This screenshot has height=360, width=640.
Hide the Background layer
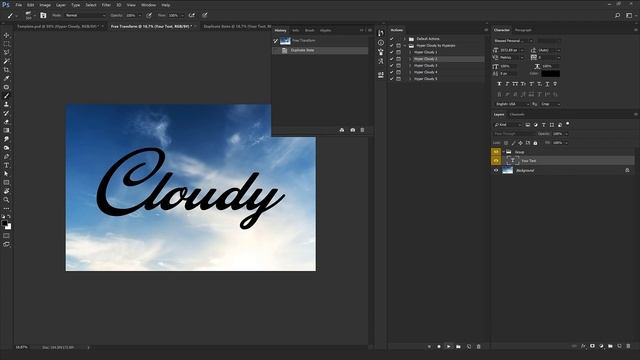coord(496,170)
